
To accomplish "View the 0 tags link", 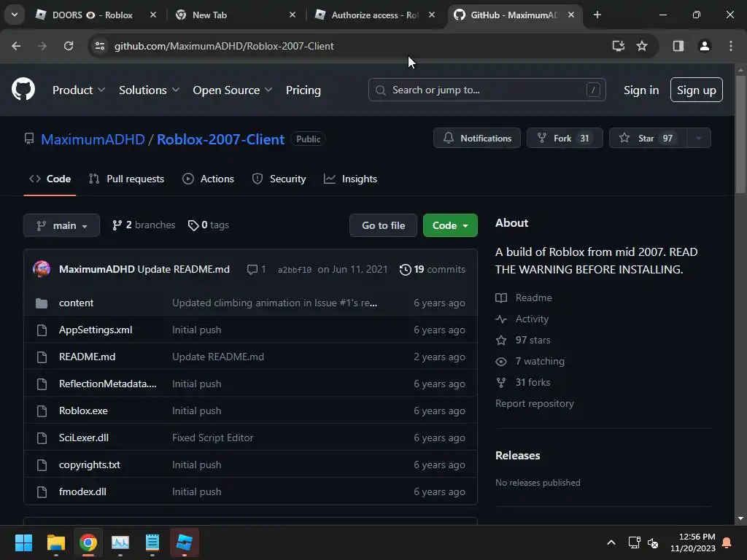I will pyautogui.click(x=208, y=225).
